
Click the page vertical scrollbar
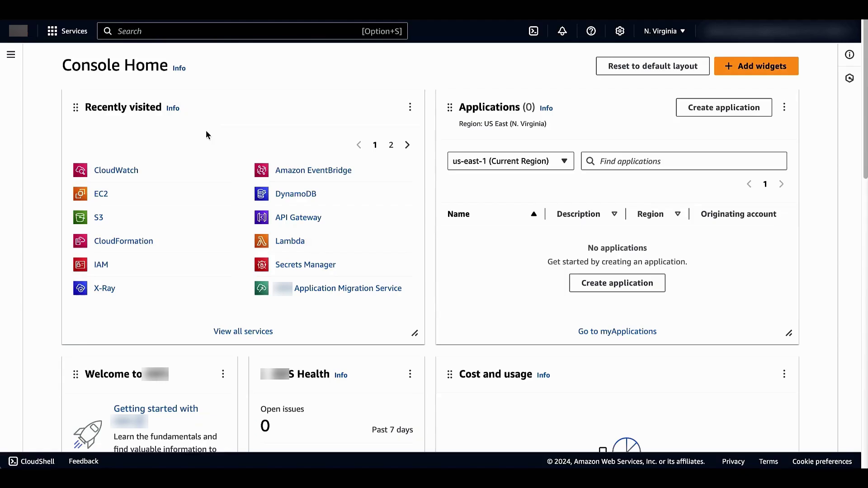click(x=864, y=99)
